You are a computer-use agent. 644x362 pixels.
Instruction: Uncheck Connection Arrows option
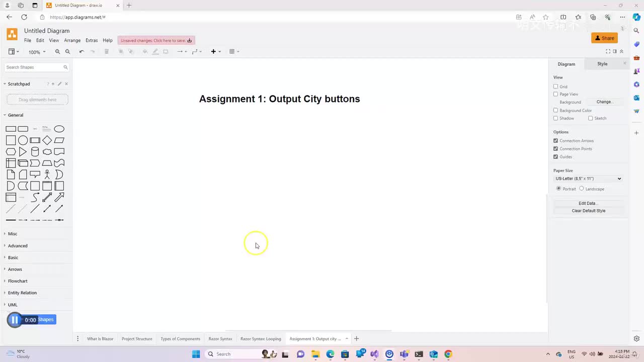coord(555,141)
